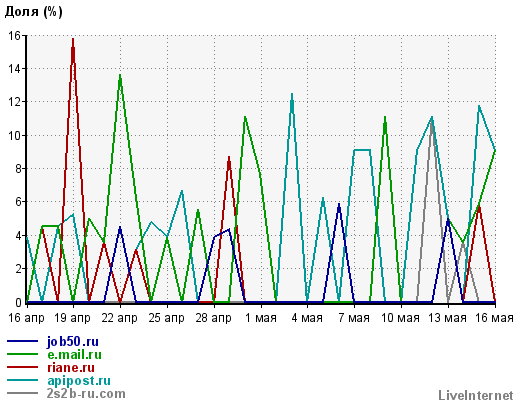Click the job50.ru legend label
The width and height of the screenshot is (520, 405).
[x=73, y=342]
